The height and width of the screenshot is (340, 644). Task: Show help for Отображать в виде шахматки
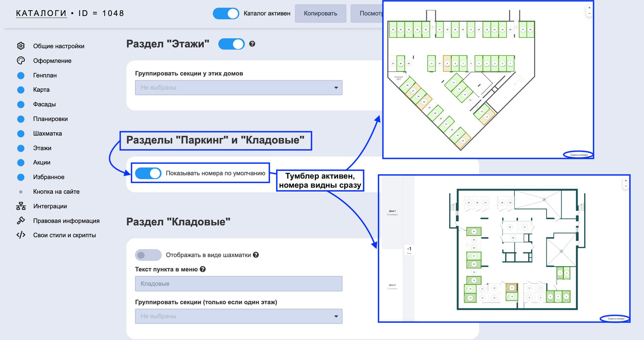tap(256, 255)
